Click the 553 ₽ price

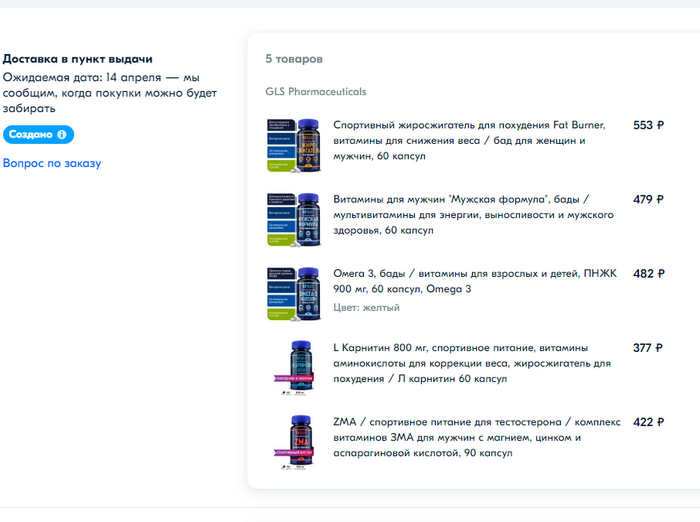point(648,125)
